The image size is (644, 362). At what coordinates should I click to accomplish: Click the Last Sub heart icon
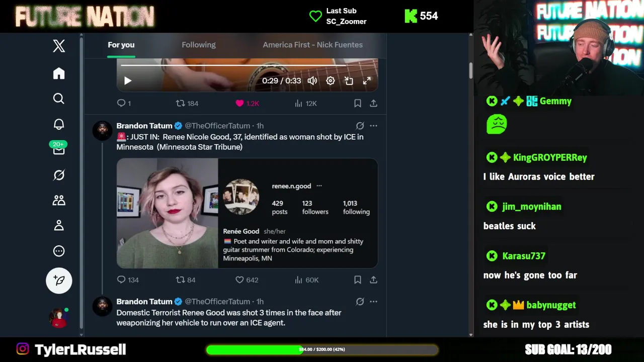point(315,16)
